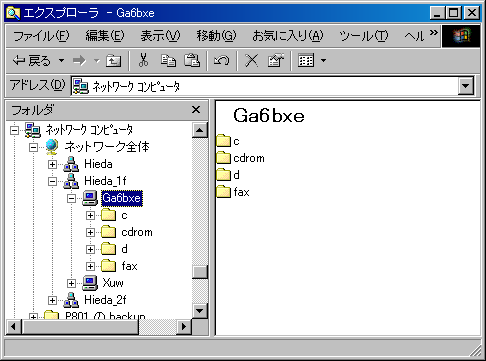486x361 pixels.
Task: Close the フォルダ pane
Action: [x=196, y=110]
